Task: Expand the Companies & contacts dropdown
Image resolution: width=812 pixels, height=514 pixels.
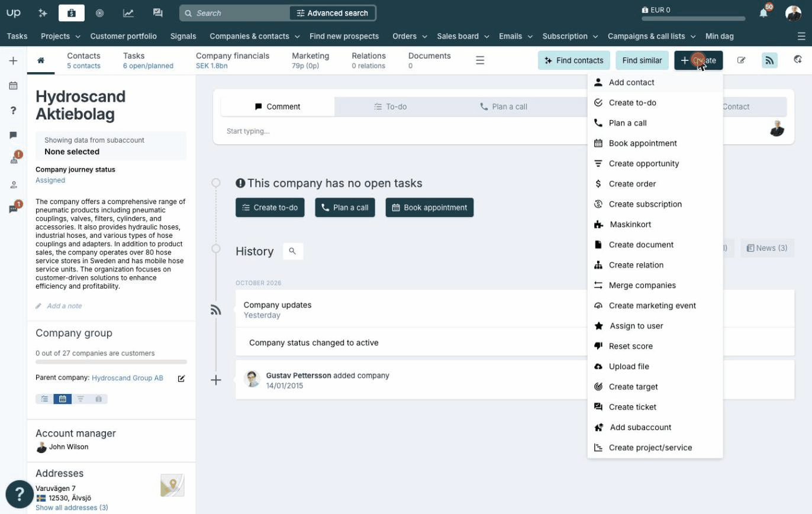Action: pos(254,36)
